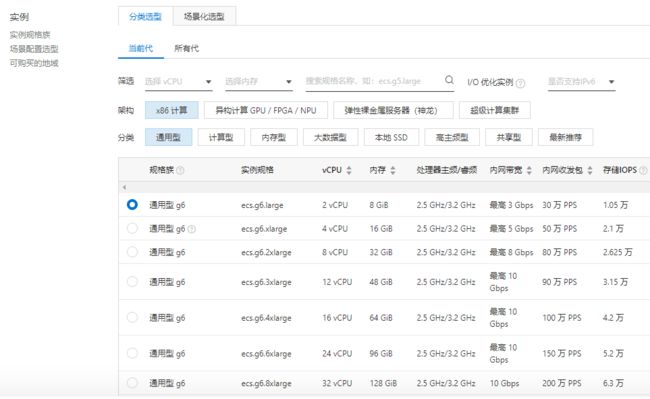Switch to the 所有代 tab
The height and width of the screenshot is (399, 650).
[x=187, y=48]
